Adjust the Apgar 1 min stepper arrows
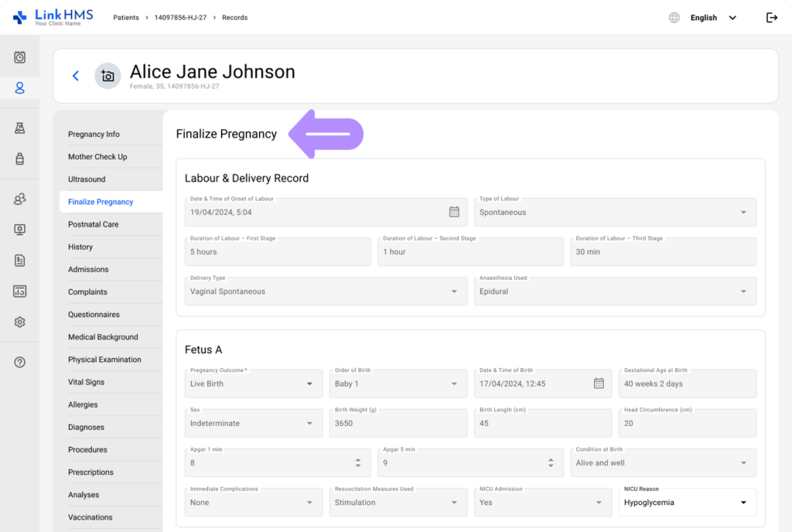This screenshot has width=792, height=532. [358, 463]
